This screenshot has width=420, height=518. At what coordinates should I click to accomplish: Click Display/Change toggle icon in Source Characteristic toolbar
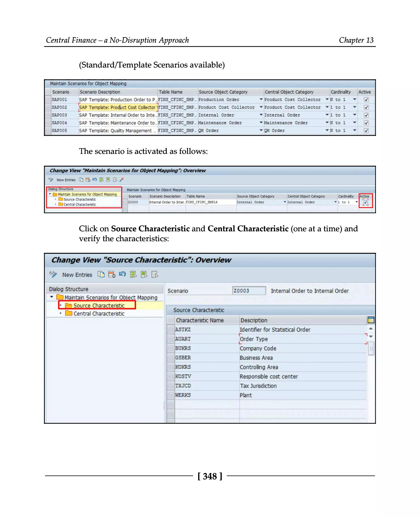pyautogui.click(x=53, y=274)
